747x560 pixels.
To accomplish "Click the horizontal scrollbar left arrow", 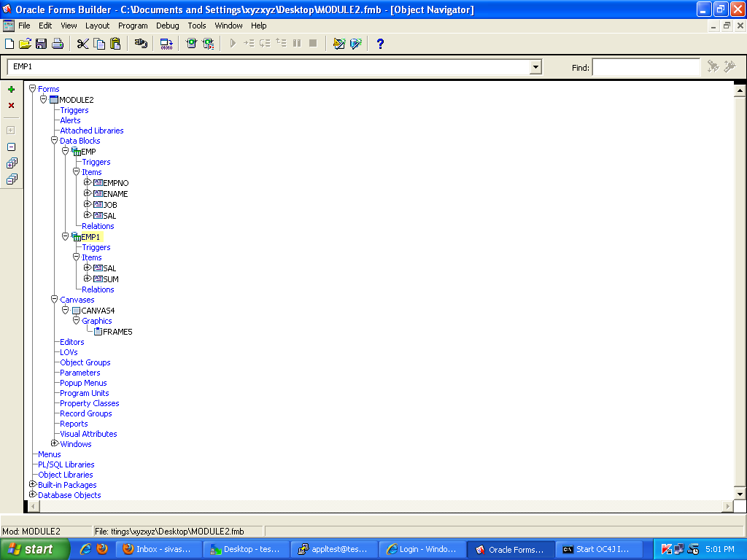I will pyautogui.click(x=34, y=506).
